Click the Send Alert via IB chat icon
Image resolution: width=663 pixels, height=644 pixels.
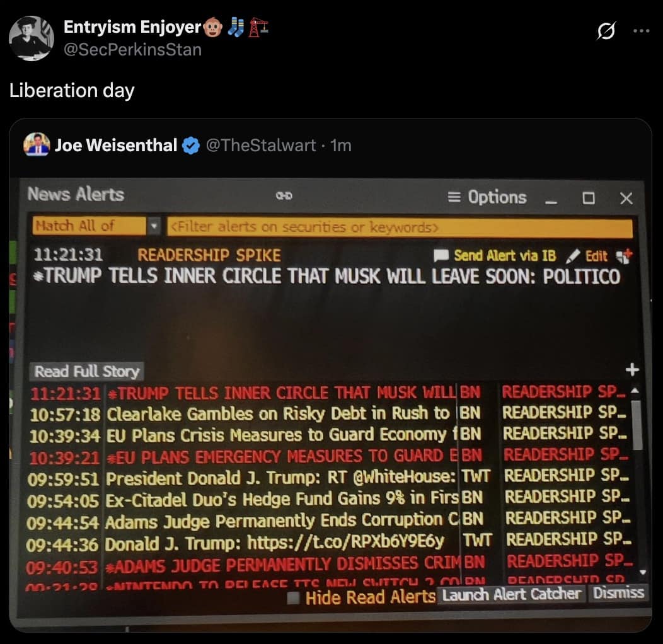pyautogui.click(x=441, y=255)
